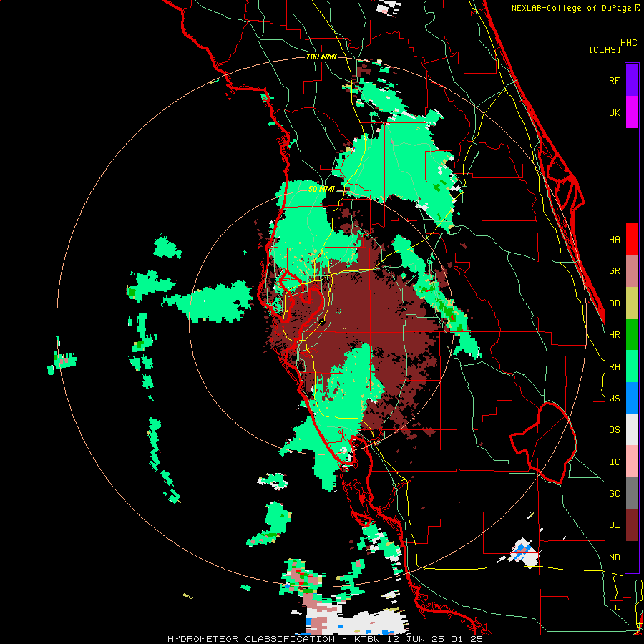Click the DS white legend swatch
Viewport: 644px width, 644px height.
click(x=632, y=429)
